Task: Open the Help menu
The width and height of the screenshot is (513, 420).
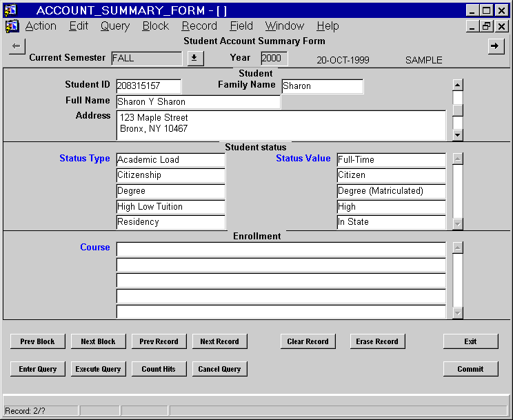Action: (x=328, y=26)
